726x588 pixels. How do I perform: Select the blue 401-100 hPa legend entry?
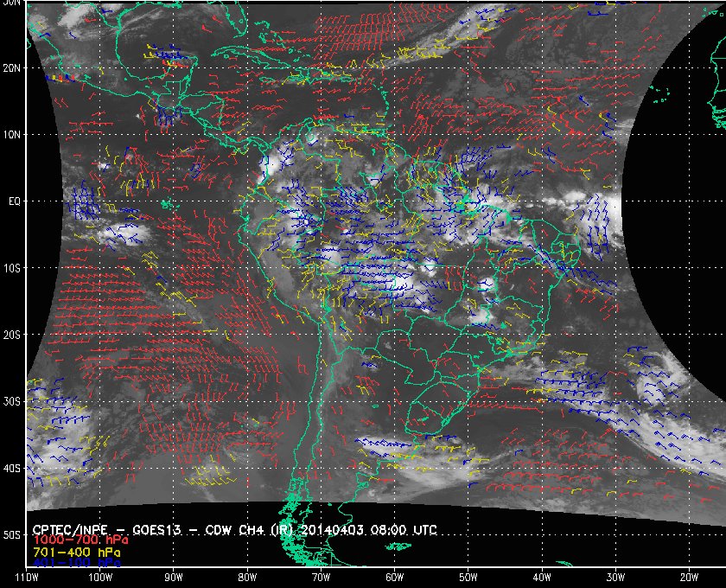click(x=77, y=563)
